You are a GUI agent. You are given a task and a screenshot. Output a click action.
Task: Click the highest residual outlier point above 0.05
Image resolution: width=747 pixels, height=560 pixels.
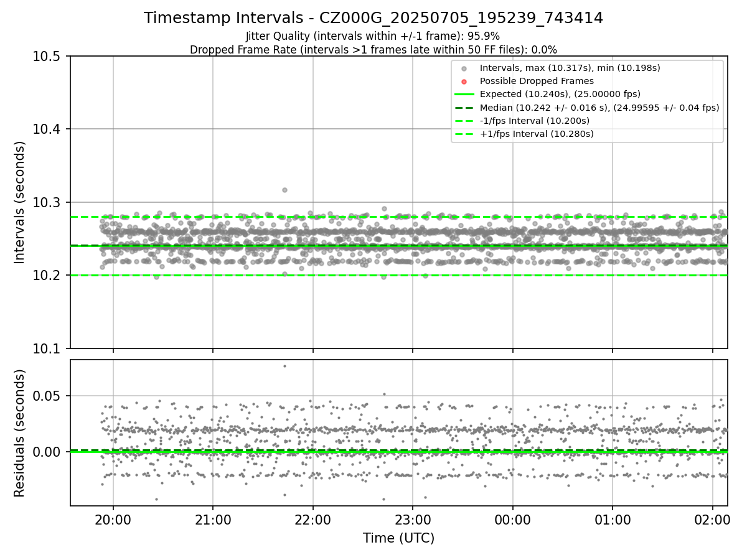tap(284, 366)
